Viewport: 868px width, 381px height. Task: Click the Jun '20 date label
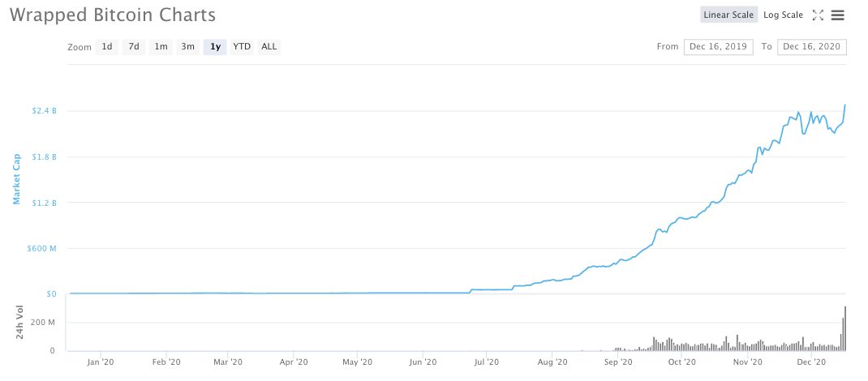[x=423, y=362]
